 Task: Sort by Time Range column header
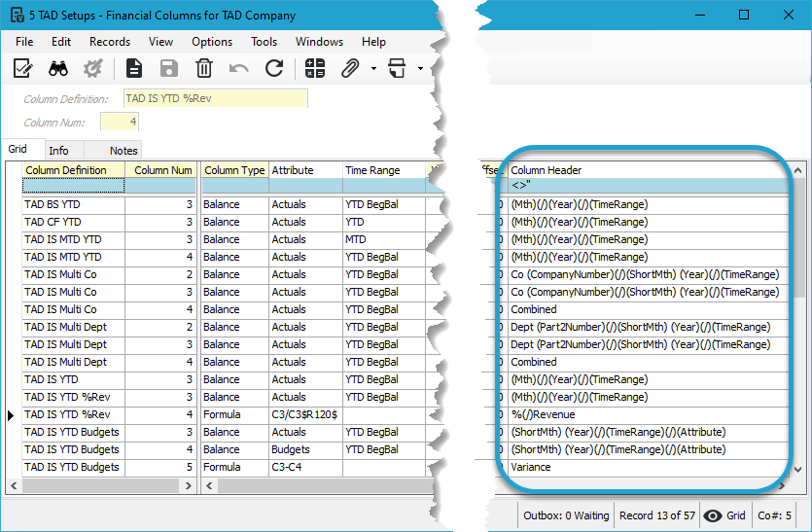click(384, 170)
